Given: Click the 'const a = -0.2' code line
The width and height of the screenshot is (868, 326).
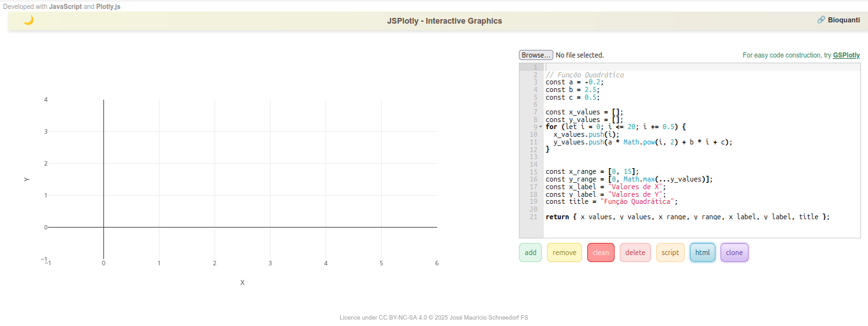Looking at the screenshot, I should (x=574, y=82).
